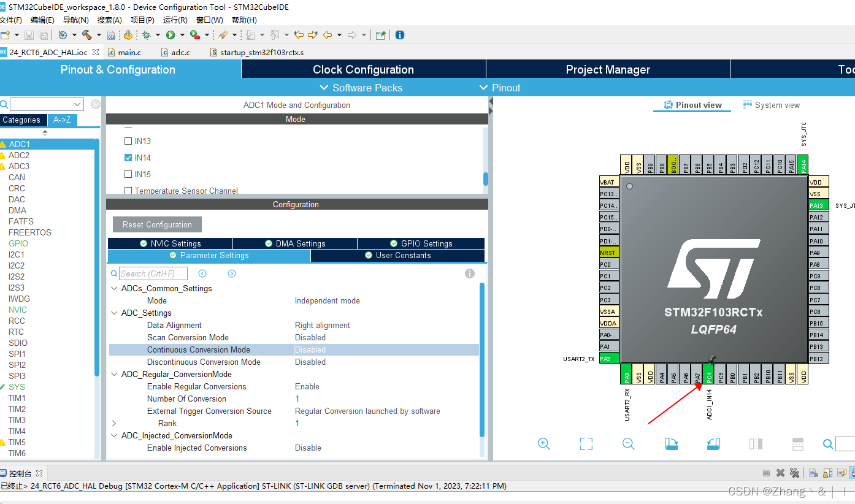Click the Search (Crtl+F) parameter field
Screen dimensions: 855x504
[153, 273]
